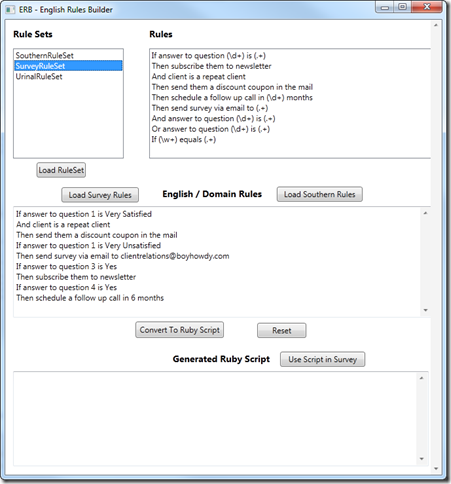Click up arrow of Ruby Script scrollbar
Screen dimensions: 451x484
pyautogui.click(x=421, y=378)
